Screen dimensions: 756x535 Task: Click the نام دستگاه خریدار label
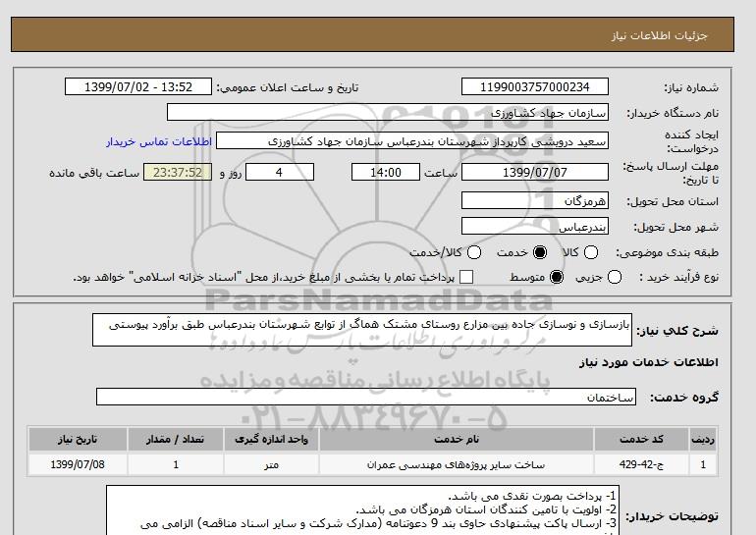click(x=673, y=113)
